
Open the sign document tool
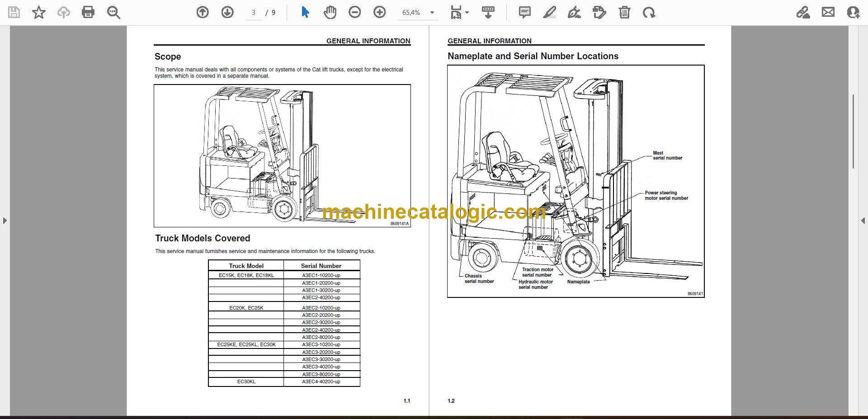[x=574, y=13]
